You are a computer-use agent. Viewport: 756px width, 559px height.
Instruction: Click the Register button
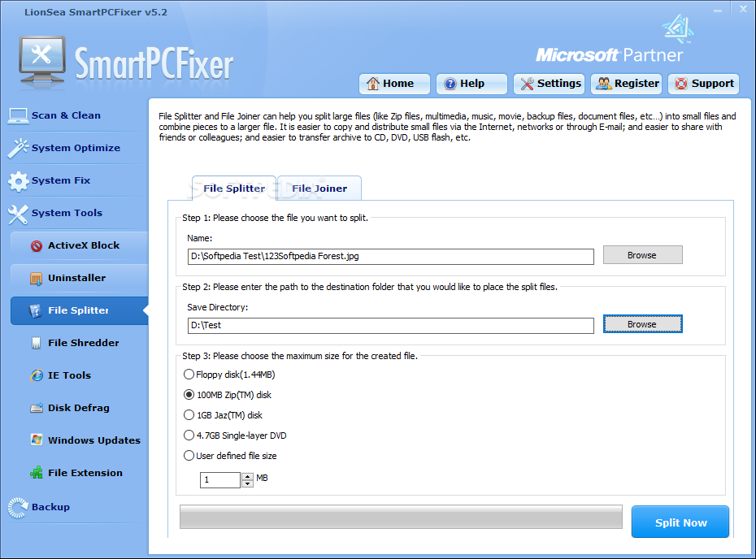(626, 84)
